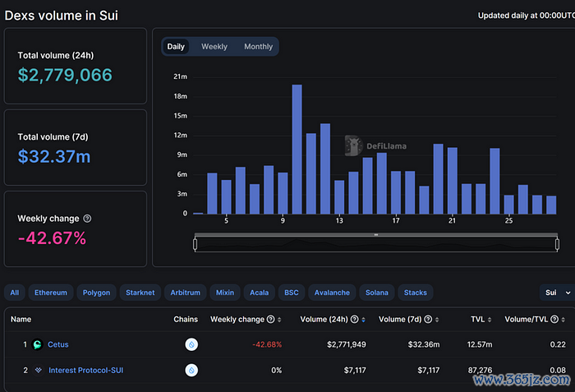Screen dimensions: 575x392
Task: Click help icon beside Weekly change column header
Action: coord(270,320)
